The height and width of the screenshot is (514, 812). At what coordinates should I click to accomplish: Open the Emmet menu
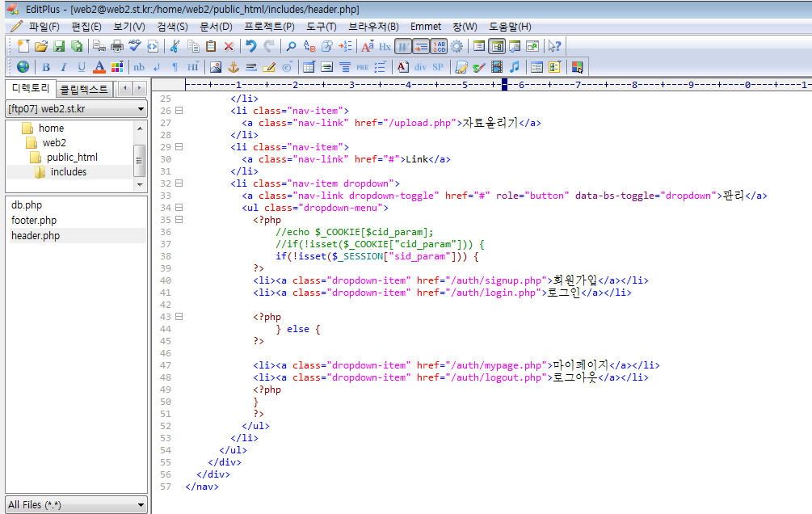pos(426,27)
